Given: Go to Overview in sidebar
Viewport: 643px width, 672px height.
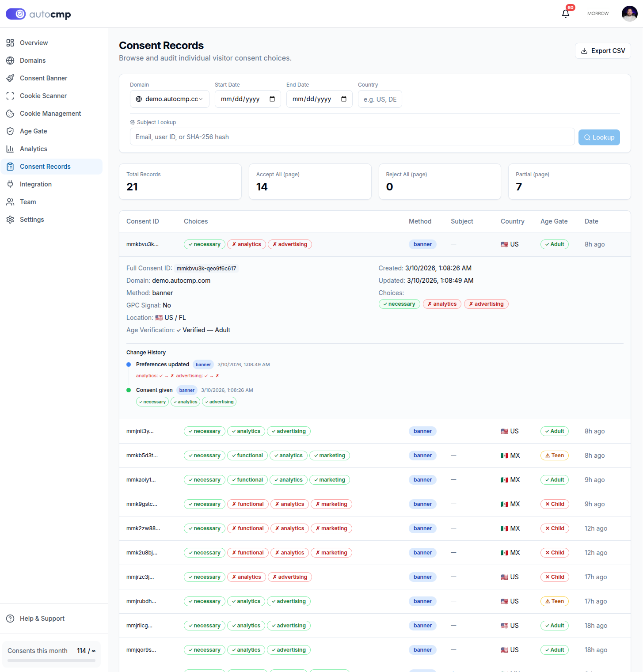Looking at the screenshot, I should tap(52, 43).
